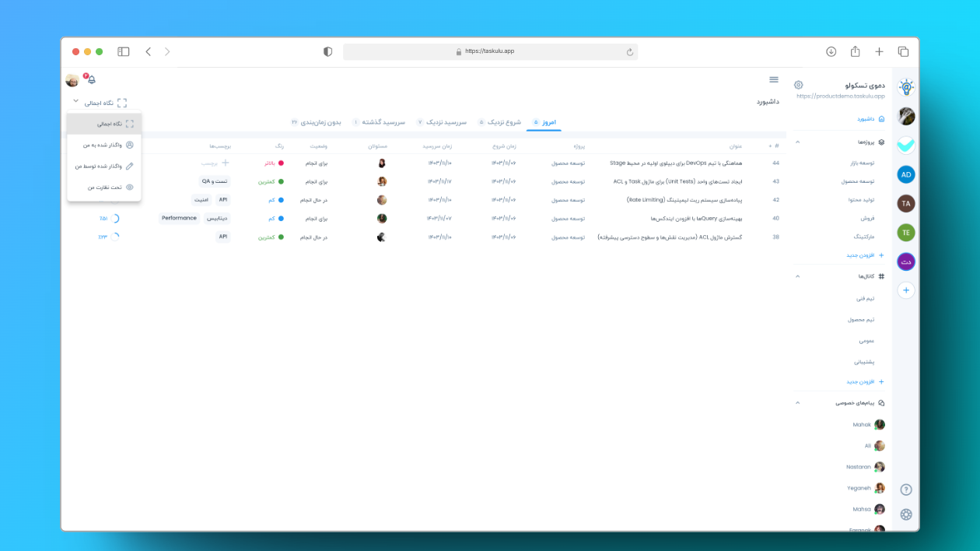
Task: Select نگاه اجمالی in dropdown menu
Action: [x=104, y=124]
